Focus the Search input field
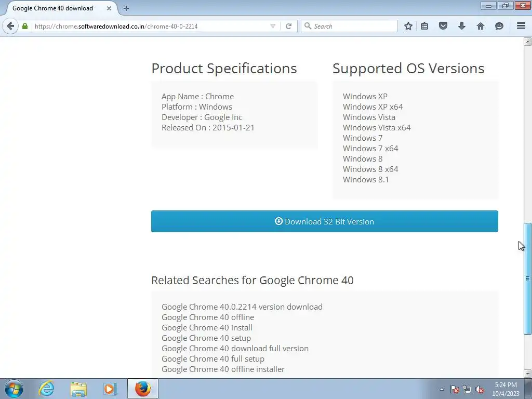The width and height of the screenshot is (532, 399). (x=349, y=26)
